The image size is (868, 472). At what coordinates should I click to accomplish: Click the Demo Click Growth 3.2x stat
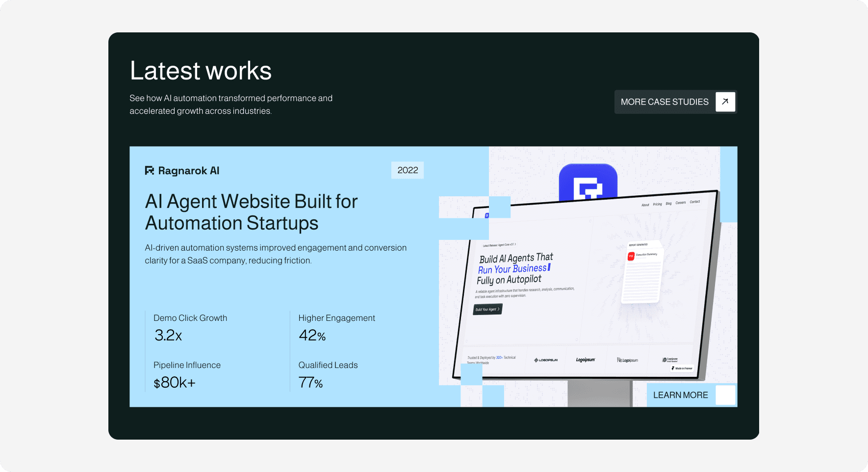[x=190, y=328]
